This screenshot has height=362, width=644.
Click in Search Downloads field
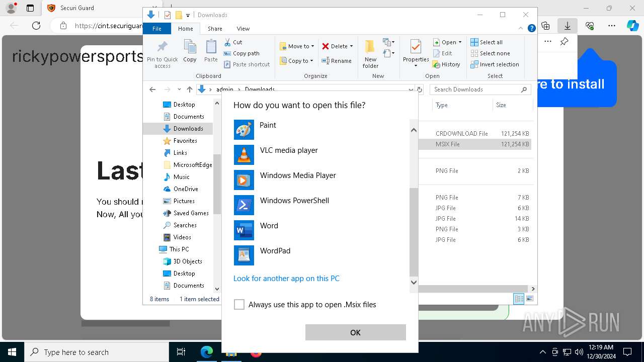[480, 89]
